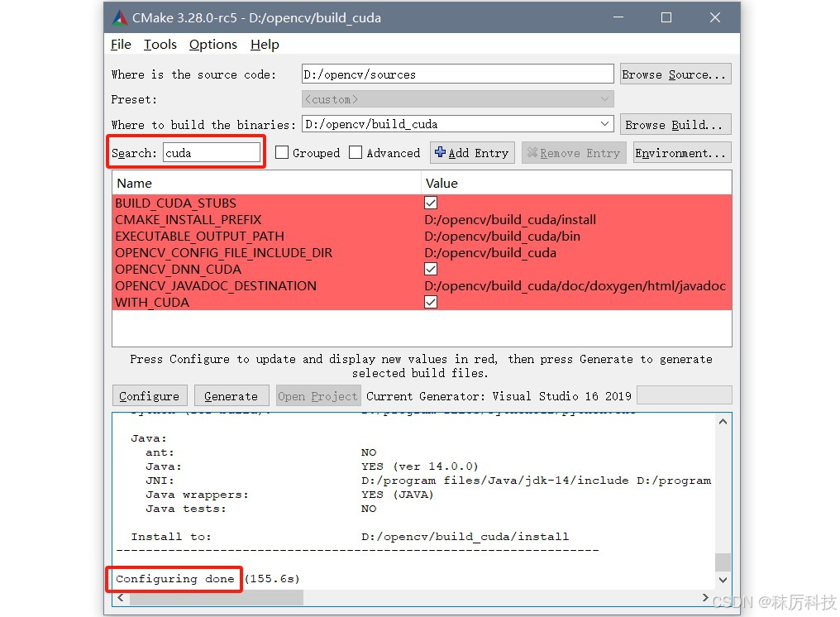Viewport: 840px width, 617px height.
Task: Select the EXECUTABLE_OUTPUT_PATH entry
Action: point(199,237)
